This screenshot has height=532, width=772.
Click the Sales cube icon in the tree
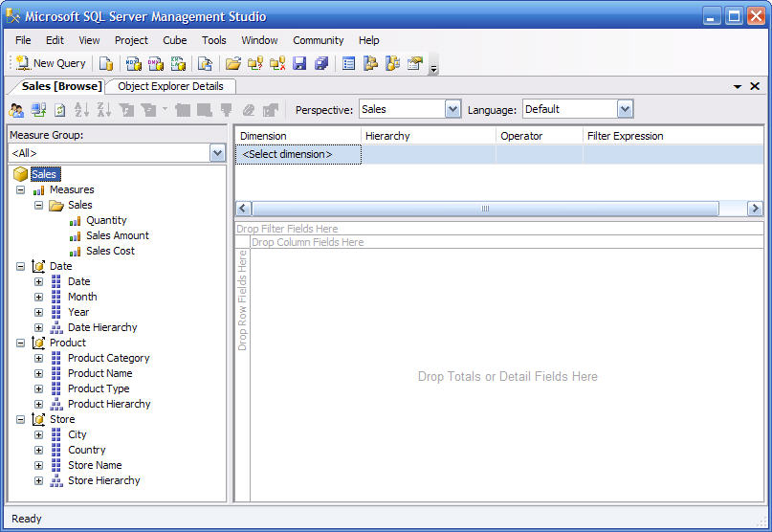click(21, 174)
